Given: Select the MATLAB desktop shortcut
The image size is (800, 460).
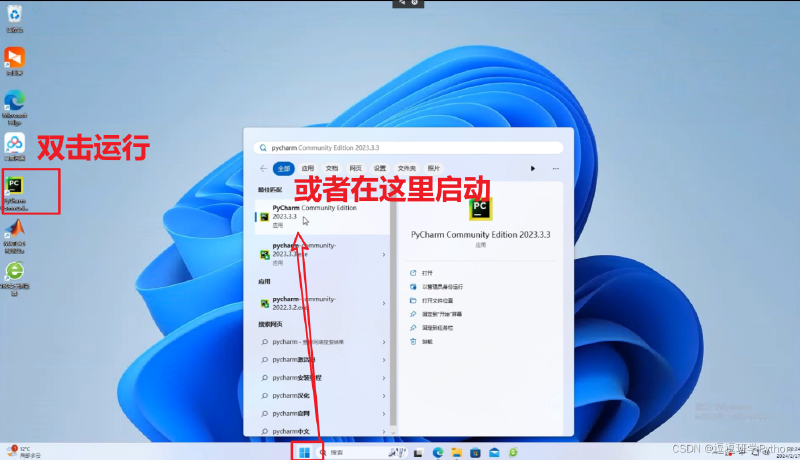Looking at the screenshot, I should [14, 236].
